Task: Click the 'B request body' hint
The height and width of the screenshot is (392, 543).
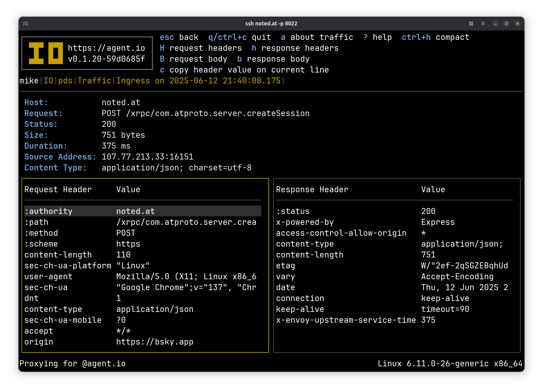Action: pyautogui.click(x=194, y=59)
